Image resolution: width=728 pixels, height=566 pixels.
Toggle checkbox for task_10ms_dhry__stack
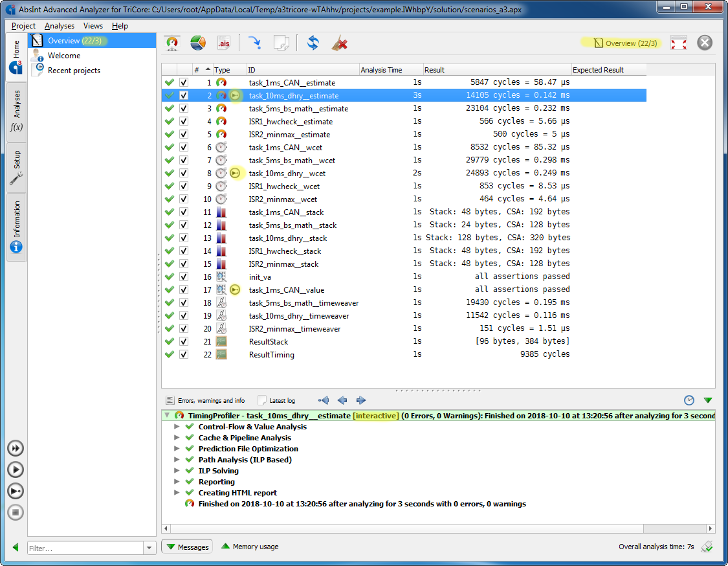(x=184, y=238)
